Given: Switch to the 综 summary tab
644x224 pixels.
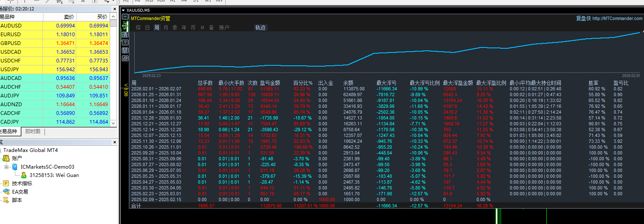Looking at the screenshot, I should point(138,28).
